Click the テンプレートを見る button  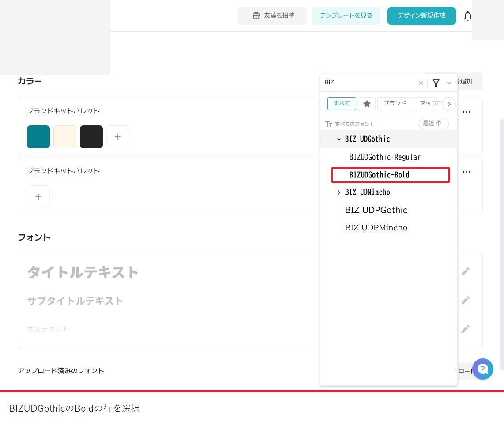click(x=346, y=16)
